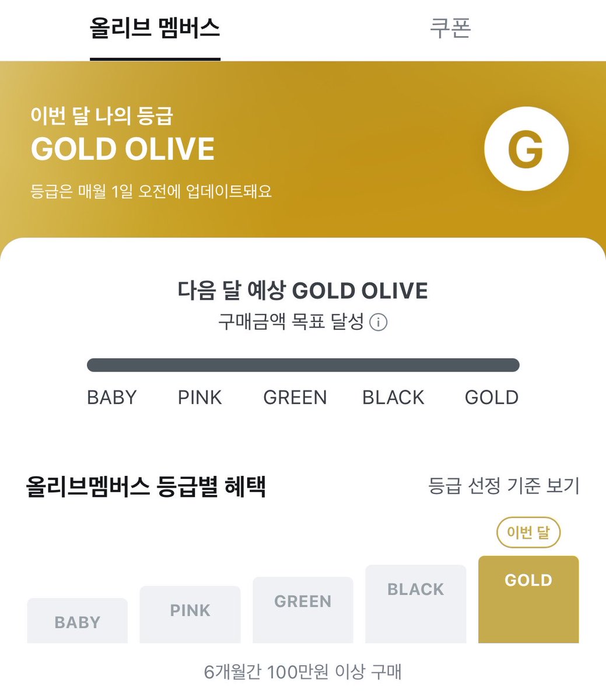
Task: Select the BLACK benefits tier card
Action: pyautogui.click(x=416, y=604)
